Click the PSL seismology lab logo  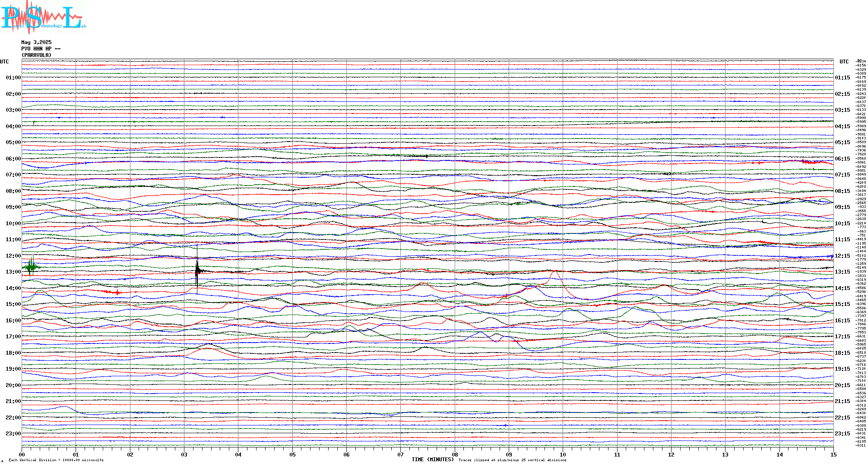43,17
